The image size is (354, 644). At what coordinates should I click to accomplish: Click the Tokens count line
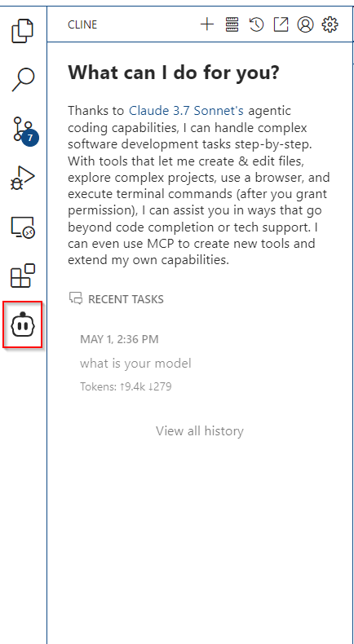click(x=126, y=386)
